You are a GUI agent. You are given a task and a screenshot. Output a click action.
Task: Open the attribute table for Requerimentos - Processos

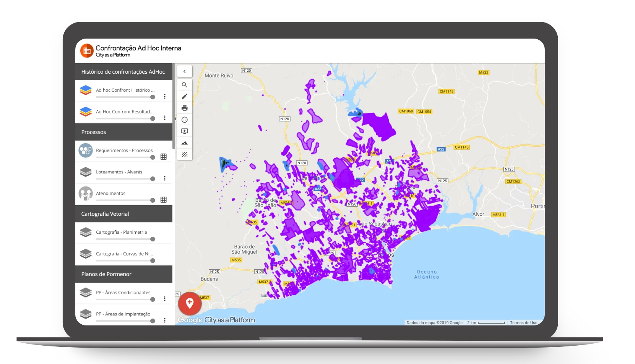[164, 156]
